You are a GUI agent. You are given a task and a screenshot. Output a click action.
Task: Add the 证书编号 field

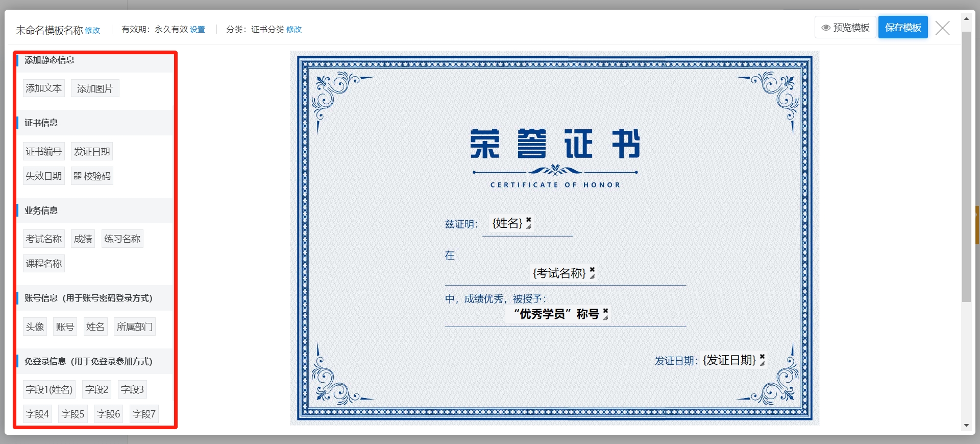coord(44,152)
